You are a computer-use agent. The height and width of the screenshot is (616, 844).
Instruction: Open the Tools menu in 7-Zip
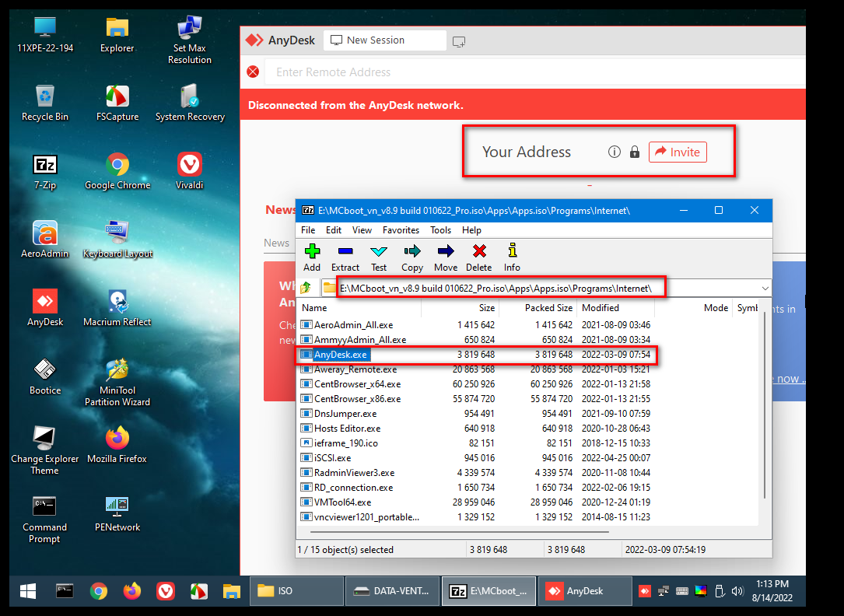(x=440, y=229)
